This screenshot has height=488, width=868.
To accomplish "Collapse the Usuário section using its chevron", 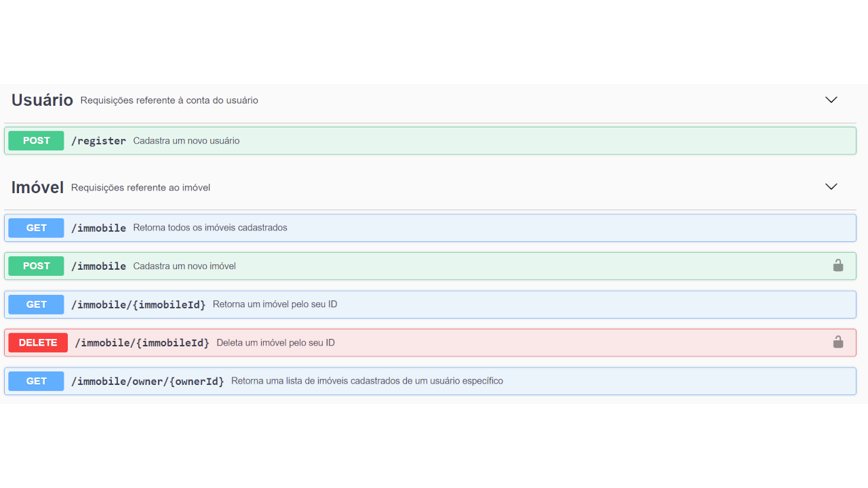I will pyautogui.click(x=831, y=100).
